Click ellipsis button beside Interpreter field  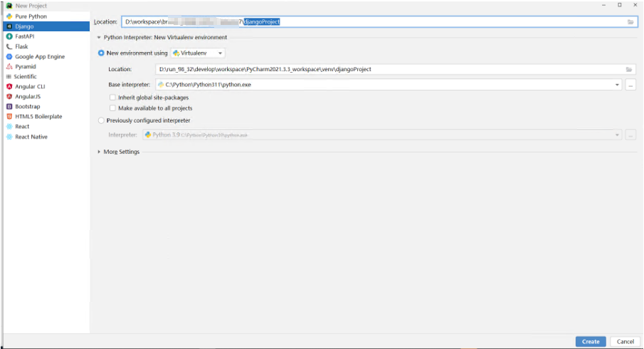(x=630, y=135)
